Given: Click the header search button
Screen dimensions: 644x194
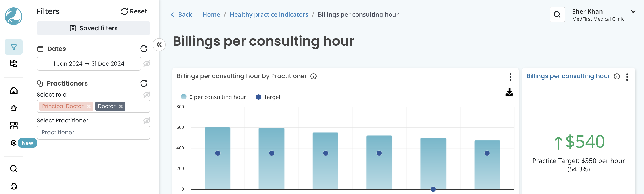Looking at the screenshot, I should (557, 14).
